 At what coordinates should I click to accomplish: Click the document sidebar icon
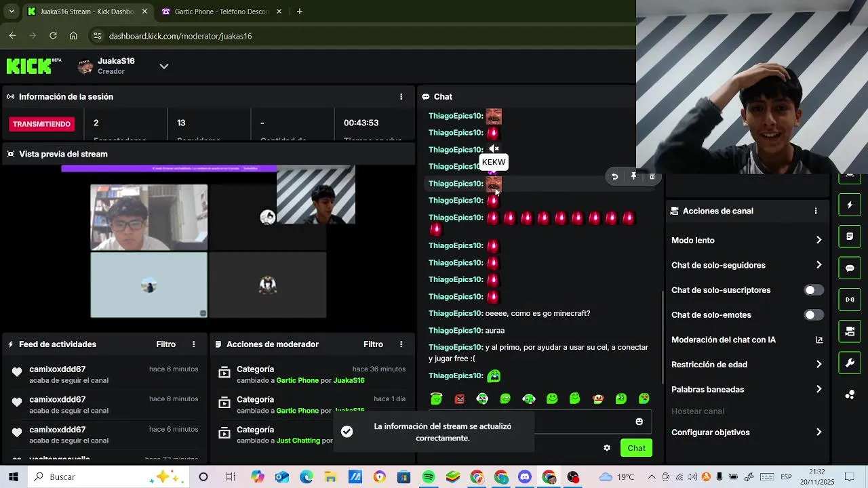click(850, 237)
